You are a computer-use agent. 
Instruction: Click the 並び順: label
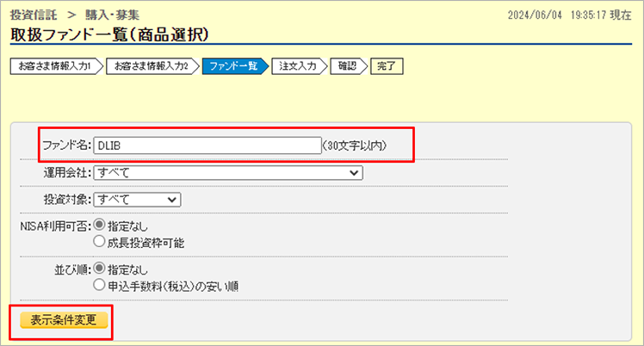point(72,269)
